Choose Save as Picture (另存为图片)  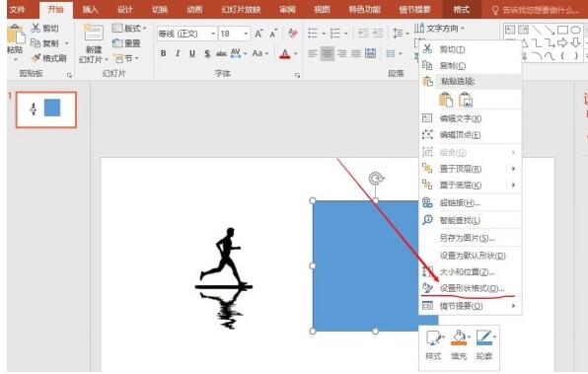pos(471,238)
